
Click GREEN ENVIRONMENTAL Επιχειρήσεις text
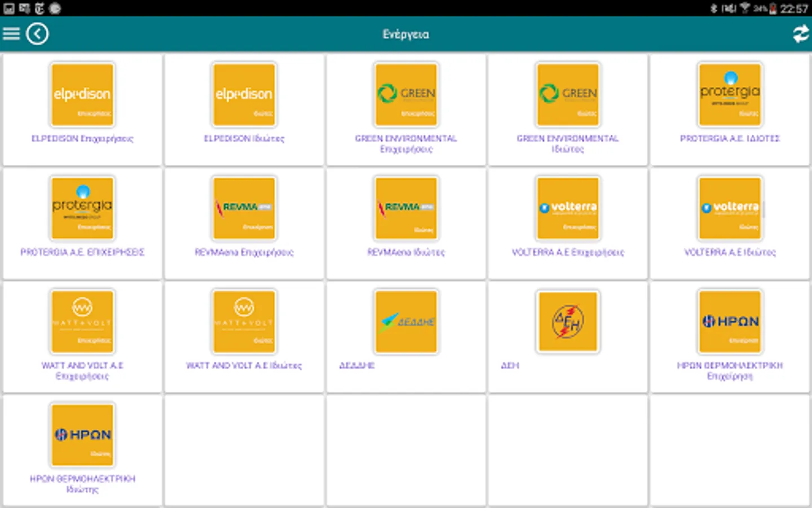[406, 144]
